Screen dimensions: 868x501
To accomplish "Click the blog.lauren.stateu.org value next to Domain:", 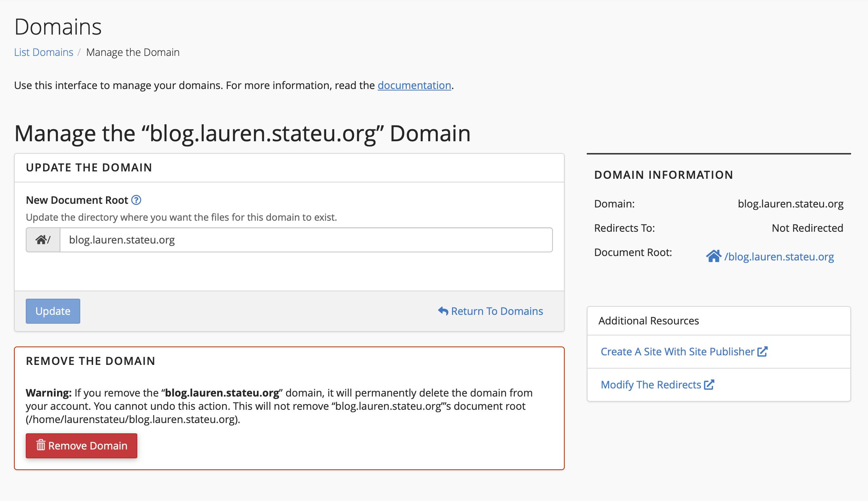I will pyautogui.click(x=791, y=204).
